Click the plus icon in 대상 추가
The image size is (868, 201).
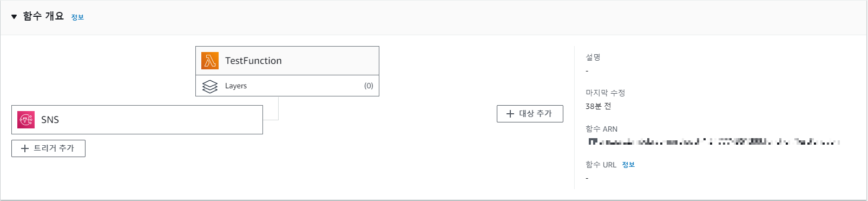[510, 114]
